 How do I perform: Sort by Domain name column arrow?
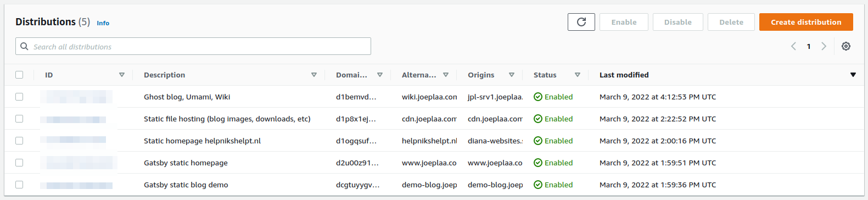coord(380,75)
